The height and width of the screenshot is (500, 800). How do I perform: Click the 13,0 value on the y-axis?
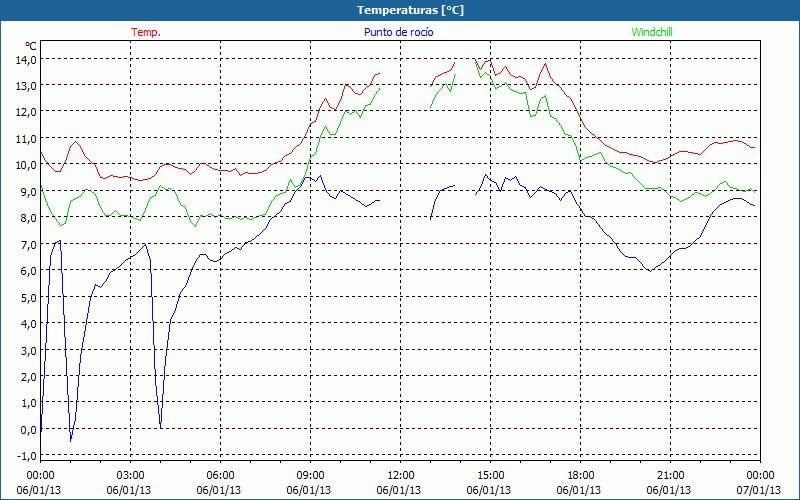26,86
